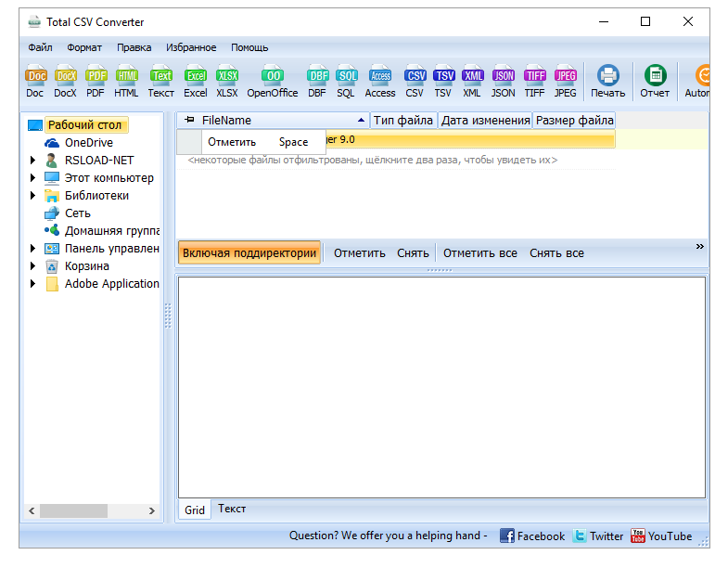Click the Печать printer icon

click(x=607, y=82)
